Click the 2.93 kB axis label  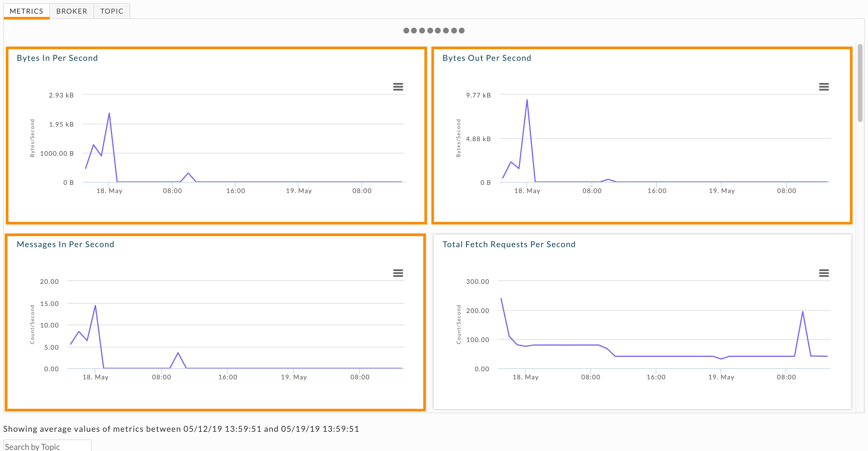(x=61, y=95)
